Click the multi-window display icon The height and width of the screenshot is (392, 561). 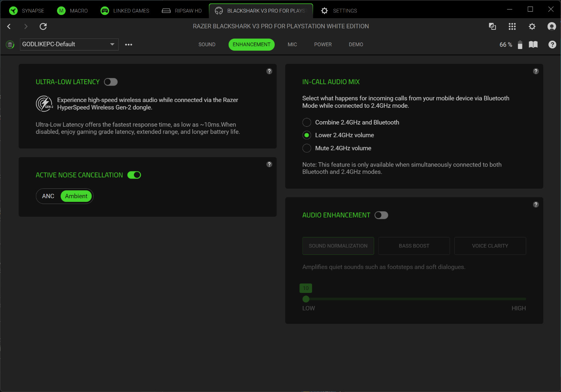pyautogui.click(x=492, y=26)
